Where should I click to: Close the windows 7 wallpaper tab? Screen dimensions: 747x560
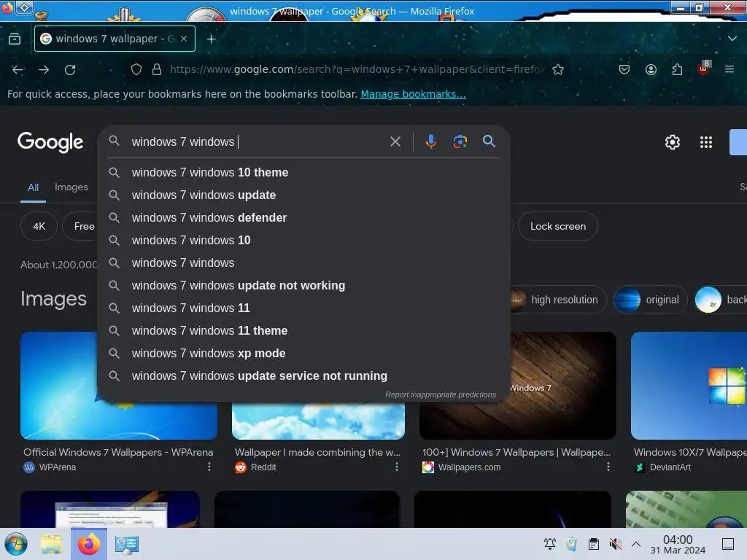pyautogui.click(x=184, y=39)
